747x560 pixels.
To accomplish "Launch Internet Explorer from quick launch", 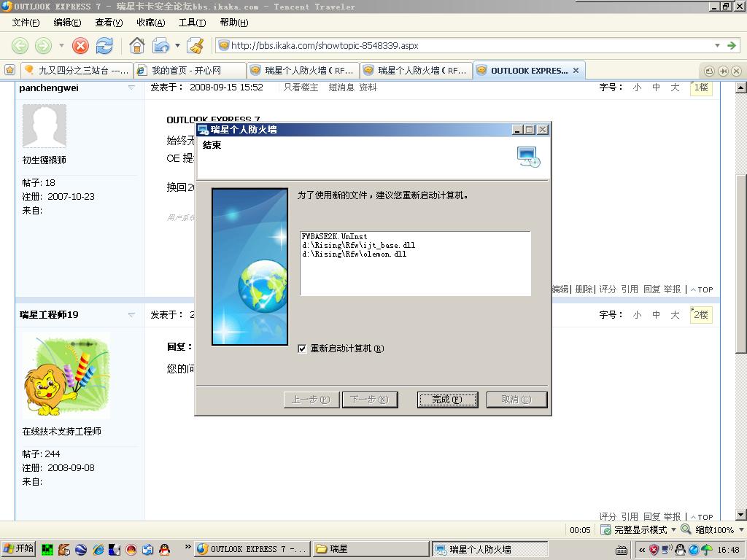I will coord(98,550).
